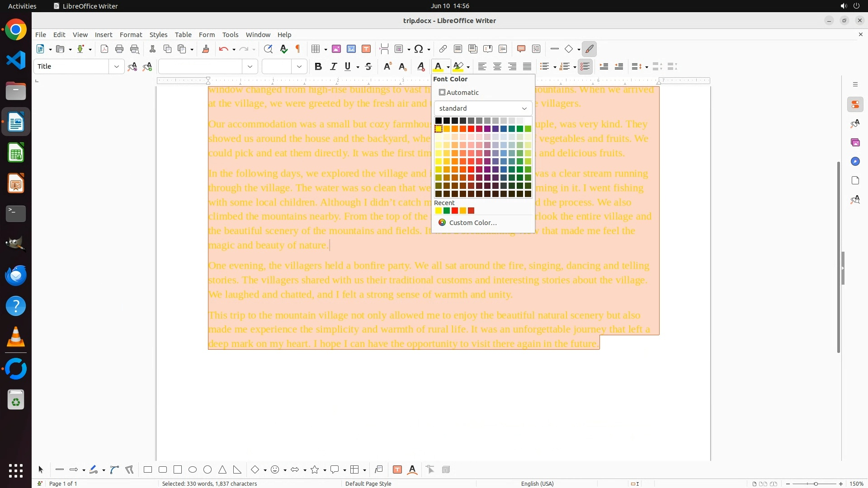Screen dimensions: 868x488
Task: Choose the Automatic font color
Action: [459, 93]
